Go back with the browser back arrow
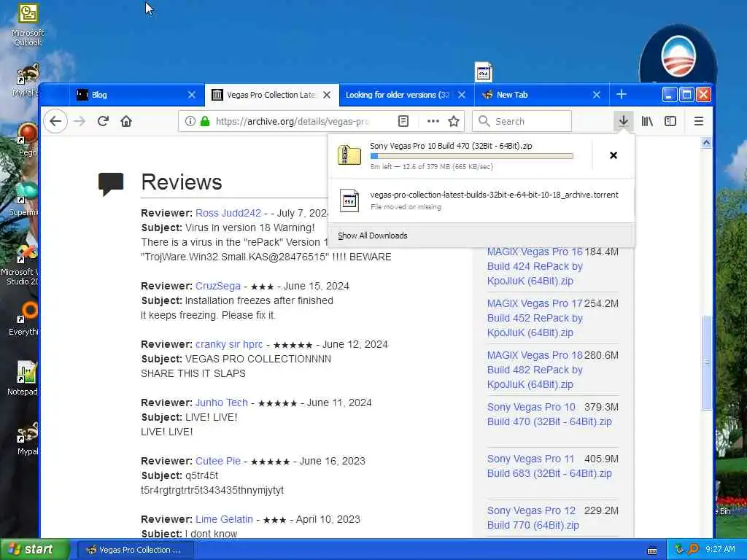The height and width of the screenshot is (560, 747). pos(55,122)
